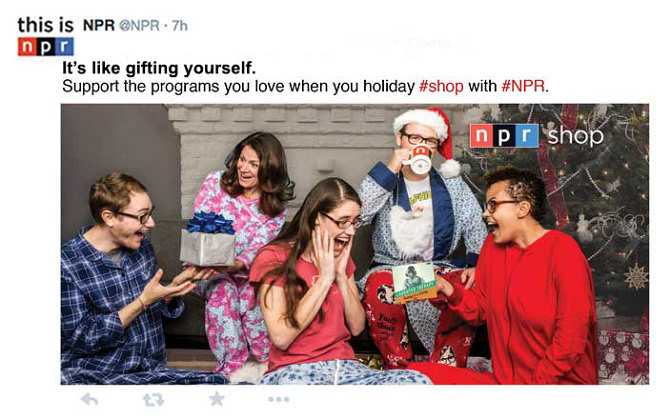Click the green book held in photo

(x=414, y=283)
